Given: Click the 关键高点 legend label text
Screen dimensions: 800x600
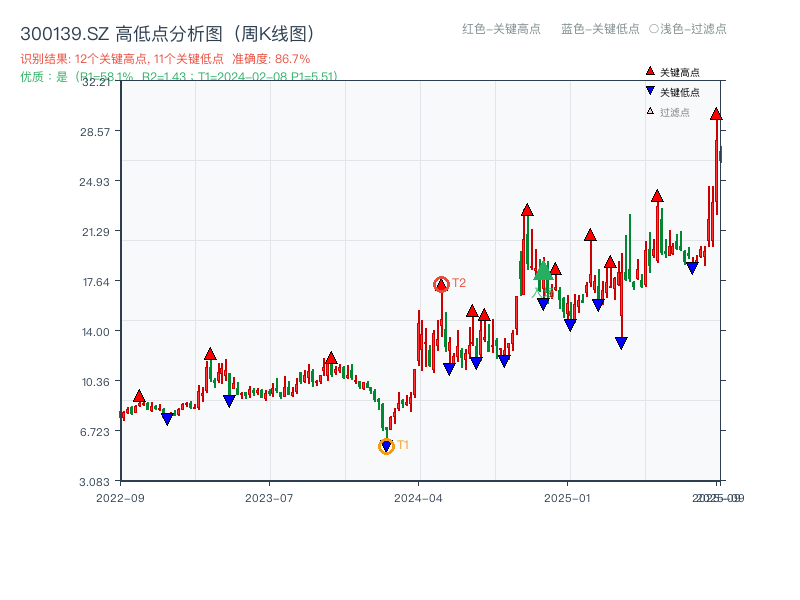Looking at the screenshot, I should [680, 72].
